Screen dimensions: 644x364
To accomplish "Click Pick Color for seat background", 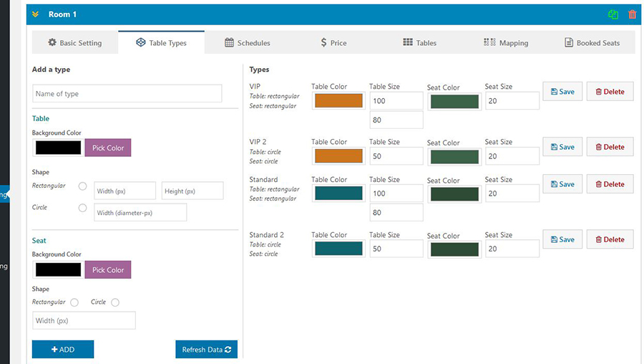I will [x=108, y=270].
